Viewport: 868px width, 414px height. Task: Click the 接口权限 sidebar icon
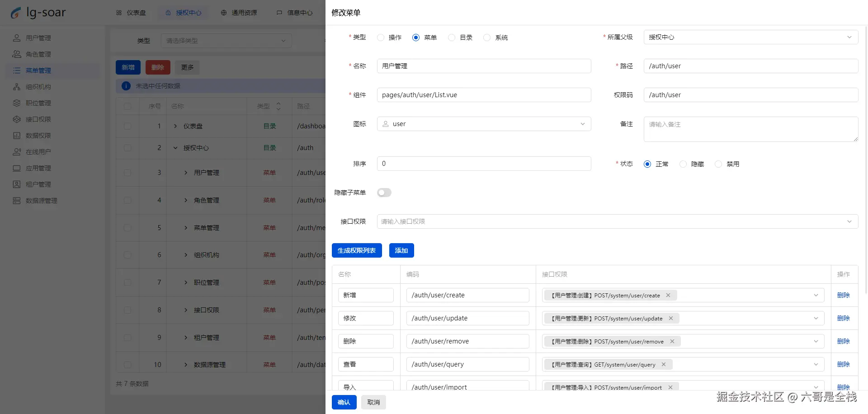tap(17, 119)
